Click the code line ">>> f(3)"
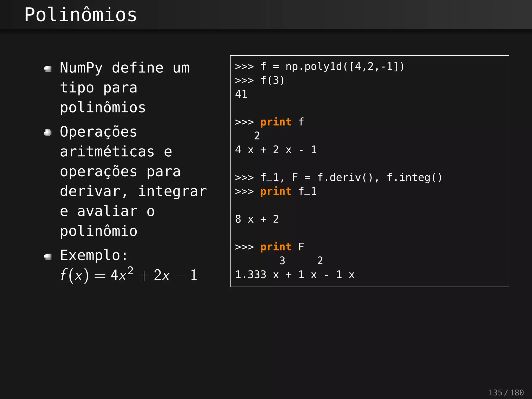The width and height of the screenshot is (532, 399). (x=260, y=81)
